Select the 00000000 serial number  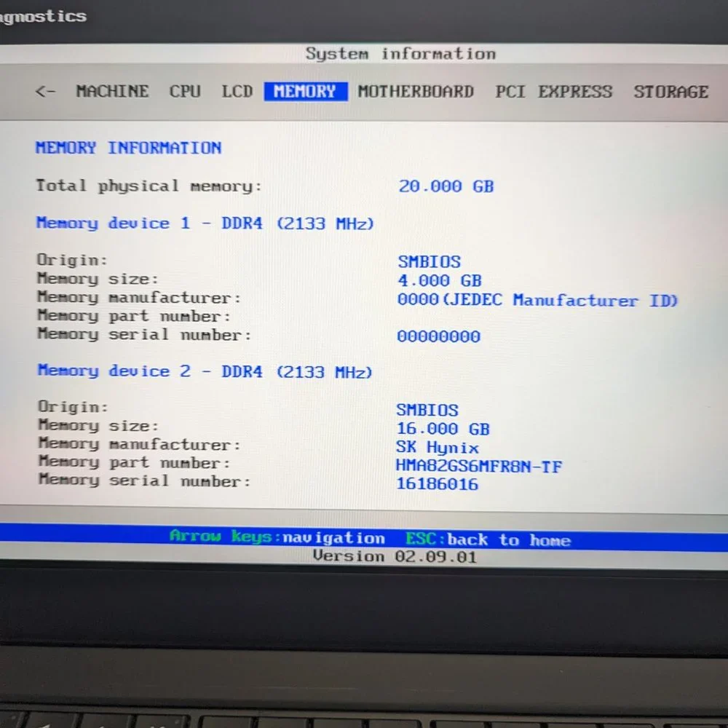439,336
